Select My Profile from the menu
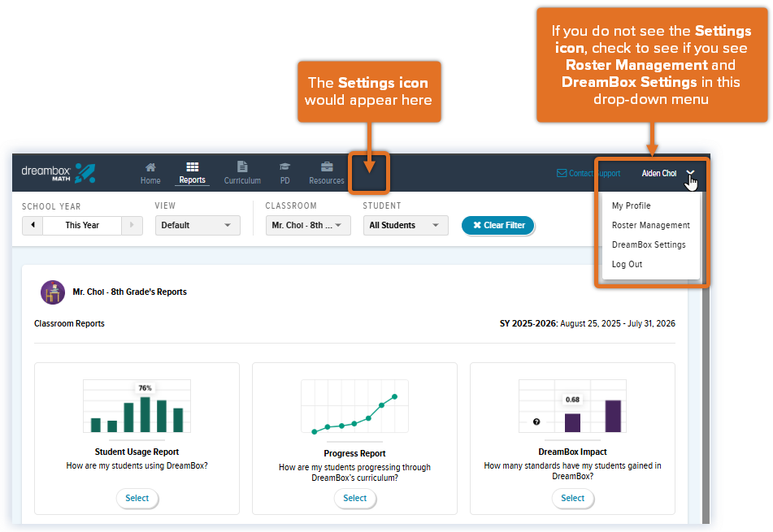This screenshot has height=532, width=773. click(x=631, y=205)
